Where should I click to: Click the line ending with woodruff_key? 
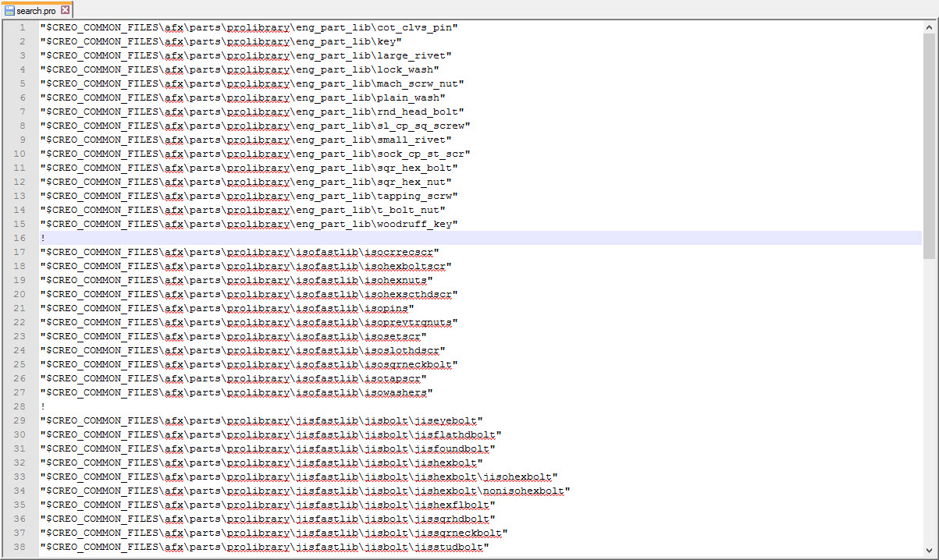tap(249, 224)
